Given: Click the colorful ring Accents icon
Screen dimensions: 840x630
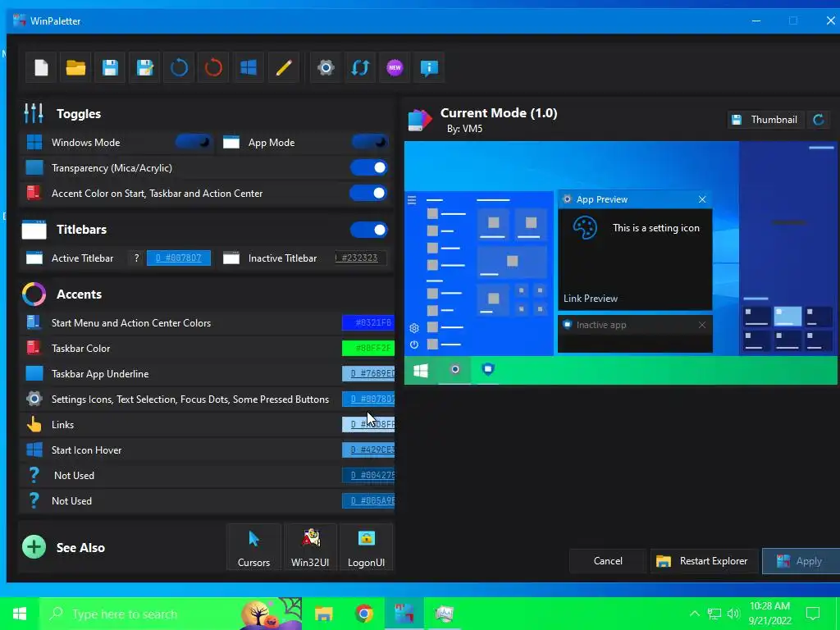Looking at the screenshot, I should pyautogui.click(x=34, y=294).
